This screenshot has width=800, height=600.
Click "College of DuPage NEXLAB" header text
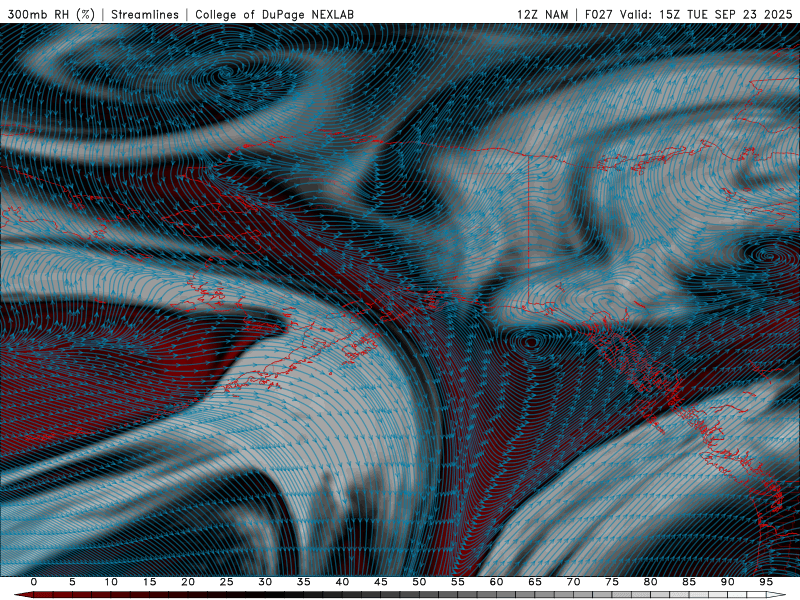274,14
